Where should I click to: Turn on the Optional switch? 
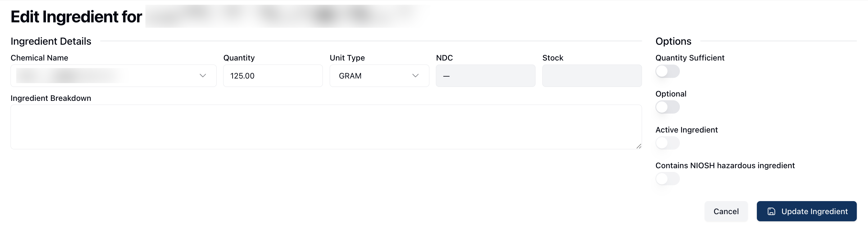pos(667,107)
